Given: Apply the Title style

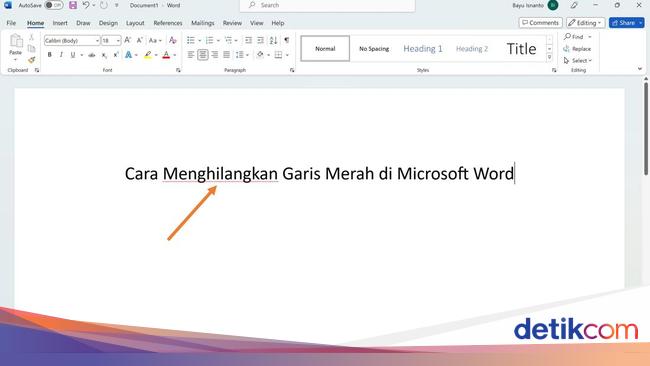Looking at the screenshot, I should click(x=521, y=48).
